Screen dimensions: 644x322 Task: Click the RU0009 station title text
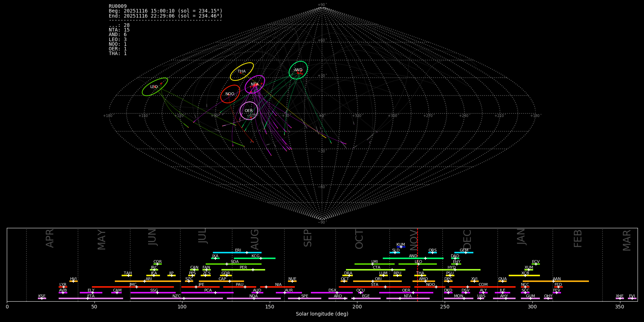(118, 6)
